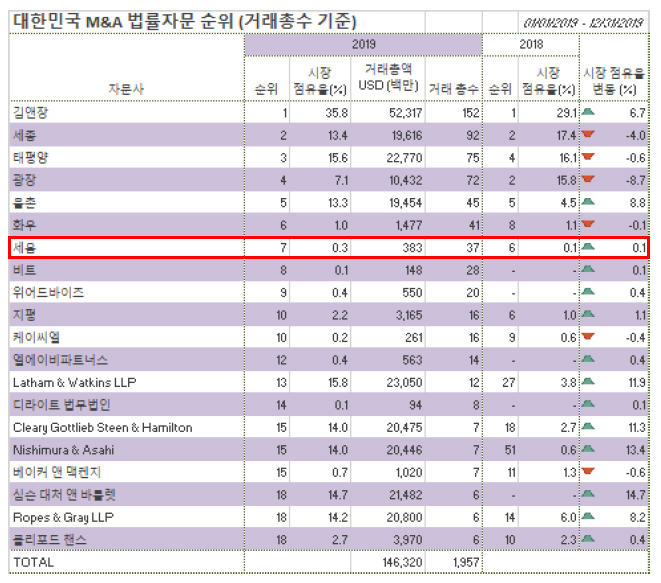The width and height of the screenshot is (661, 583).
Task: Click the total deal value 146,320
Action: (403, 562)
